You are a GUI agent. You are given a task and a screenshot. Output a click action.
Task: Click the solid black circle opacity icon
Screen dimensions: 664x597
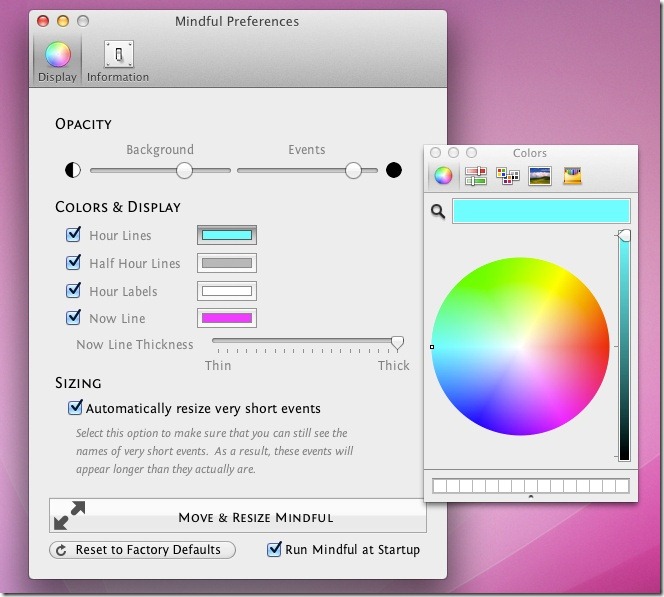tap(393, 170)
